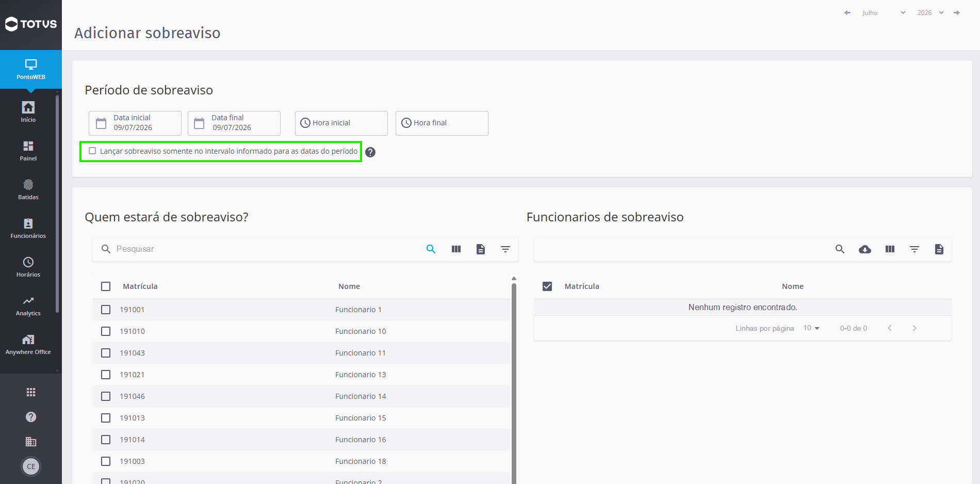
Task: Go to Funcionários in sidebar
Action: [28, 228]
